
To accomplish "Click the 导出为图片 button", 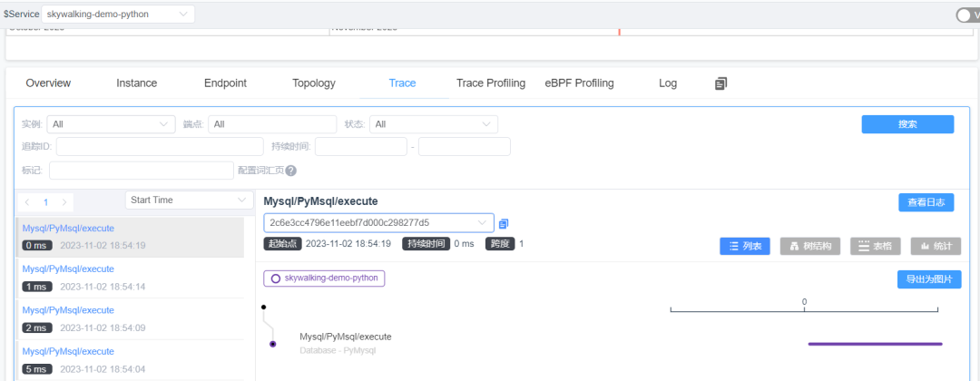I will [929, 279].
